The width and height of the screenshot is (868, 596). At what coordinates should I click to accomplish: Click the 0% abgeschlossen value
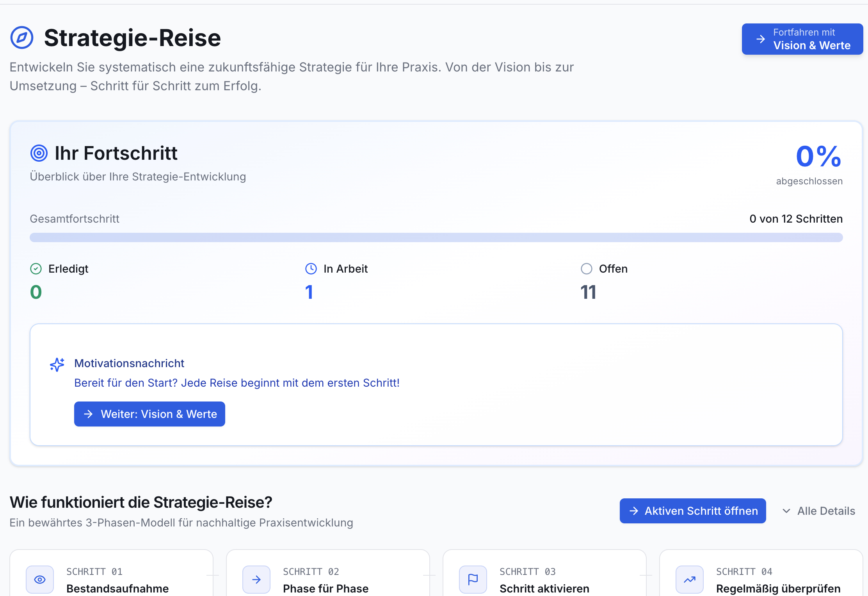coord(818,157)
